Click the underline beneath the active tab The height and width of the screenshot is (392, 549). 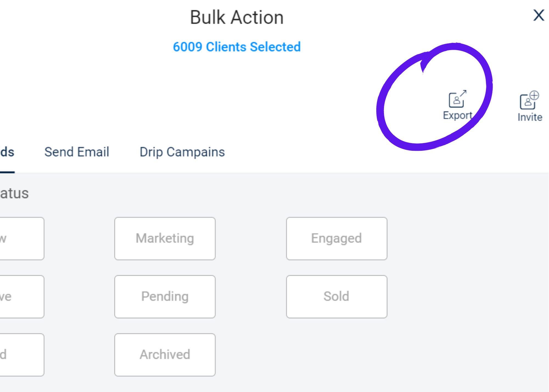click(x=7, y=172)
